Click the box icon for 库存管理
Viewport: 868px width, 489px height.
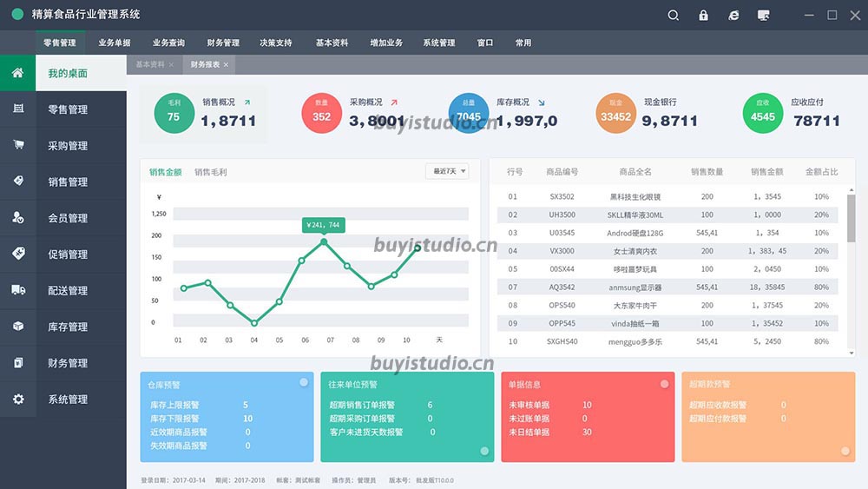click(x=18, y=327)
